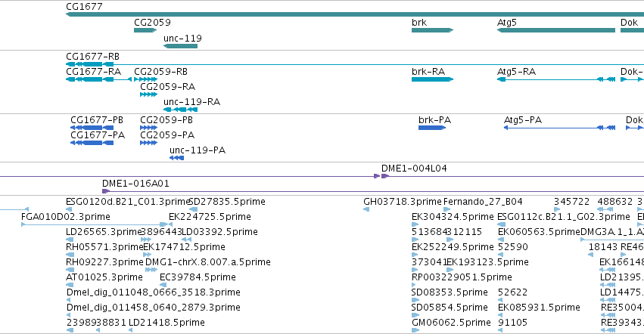Select the CG1677-RB transcript label
Image resolution: width=644 pixels, height=334 pixels.
point(92,56)
